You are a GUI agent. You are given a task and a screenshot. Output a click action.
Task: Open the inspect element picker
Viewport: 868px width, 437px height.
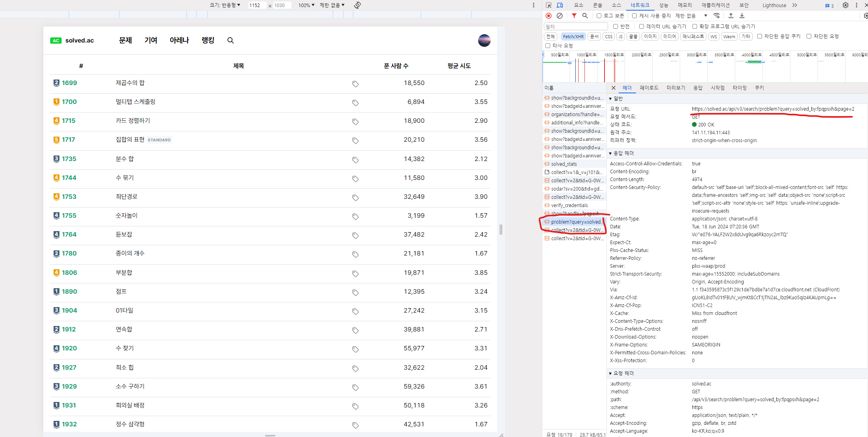[549, 5]
